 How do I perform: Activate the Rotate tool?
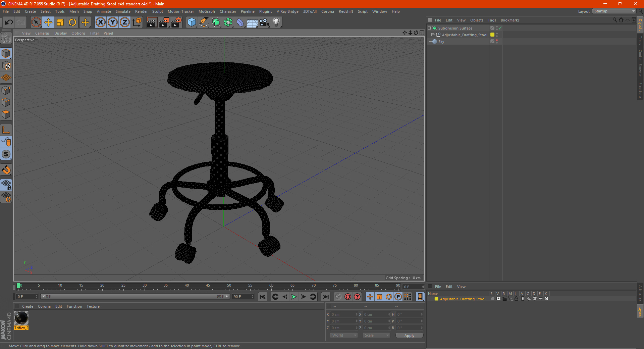(72, 22)
